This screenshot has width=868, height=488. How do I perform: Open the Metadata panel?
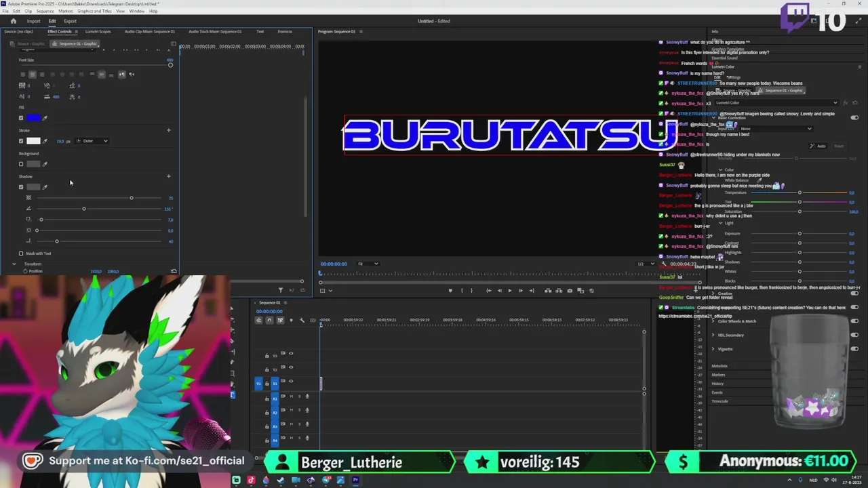tap(719, 366)
